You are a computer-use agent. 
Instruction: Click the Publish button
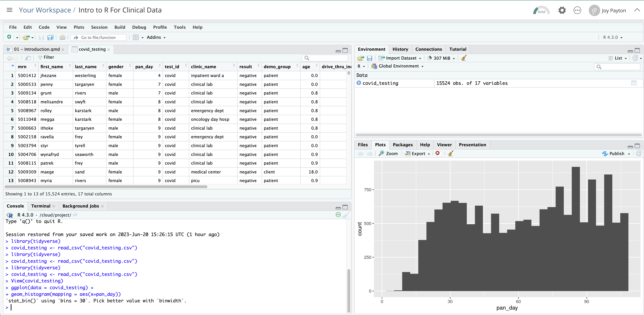616,154
